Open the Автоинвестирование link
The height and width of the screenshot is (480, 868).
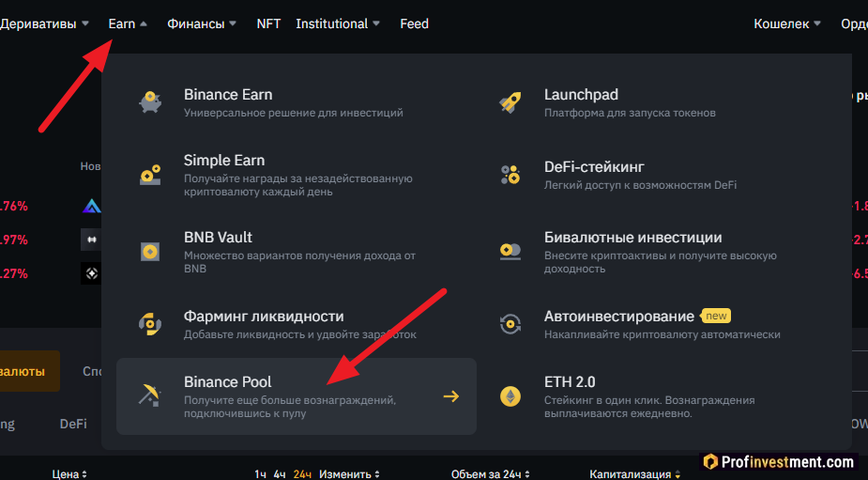[619, 317]
